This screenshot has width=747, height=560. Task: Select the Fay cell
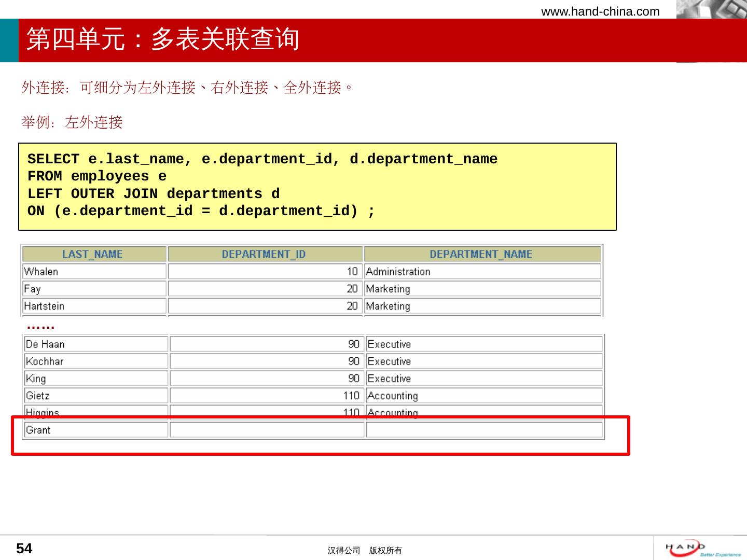(94, 289)
